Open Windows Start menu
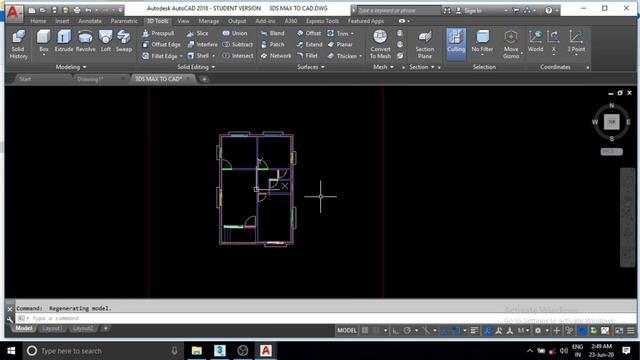 click(x=11, y=351)
